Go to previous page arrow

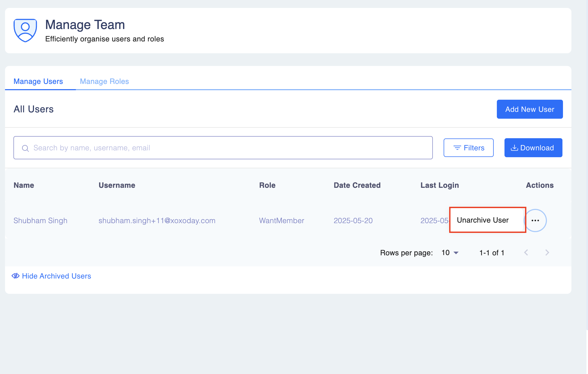coord(526,253)
